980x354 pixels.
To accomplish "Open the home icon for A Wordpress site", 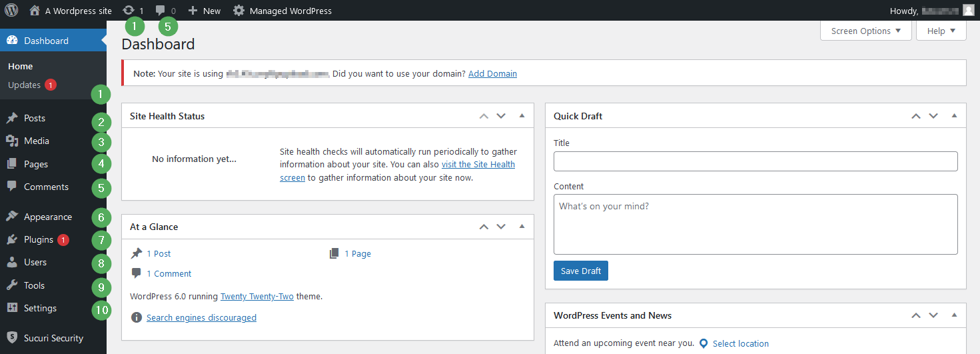I will [35, 11].
